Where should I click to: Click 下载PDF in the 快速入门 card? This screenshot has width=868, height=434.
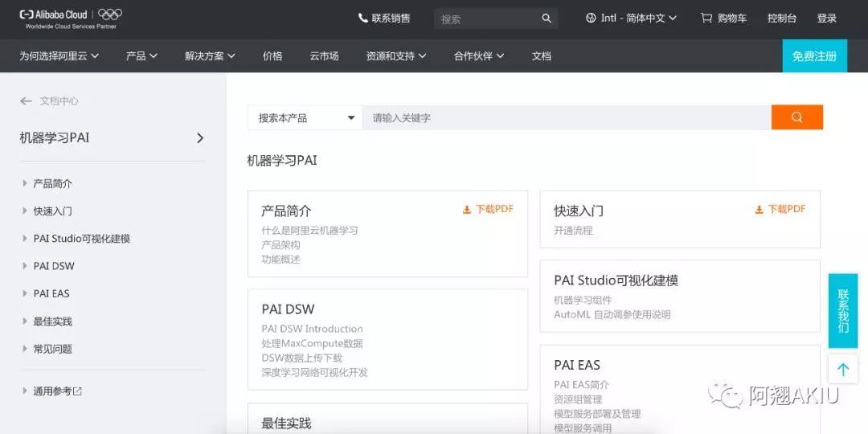coord(787,209)
